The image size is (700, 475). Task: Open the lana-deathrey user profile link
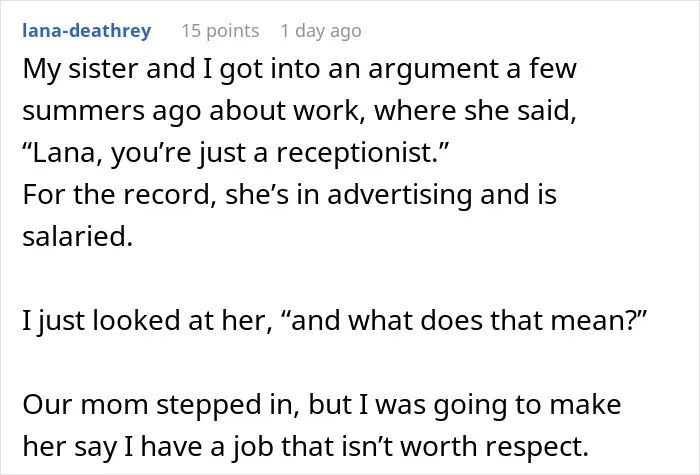click(x=87, y=31)
